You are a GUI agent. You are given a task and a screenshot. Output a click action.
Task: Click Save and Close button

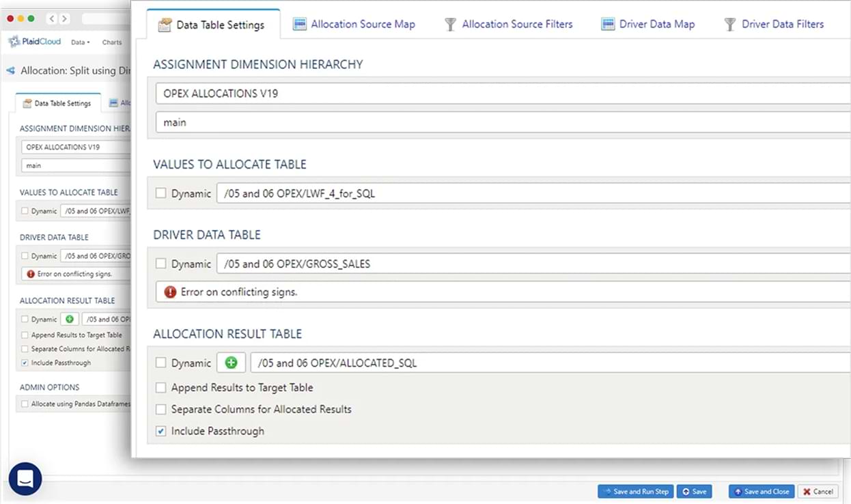[761, 491]
